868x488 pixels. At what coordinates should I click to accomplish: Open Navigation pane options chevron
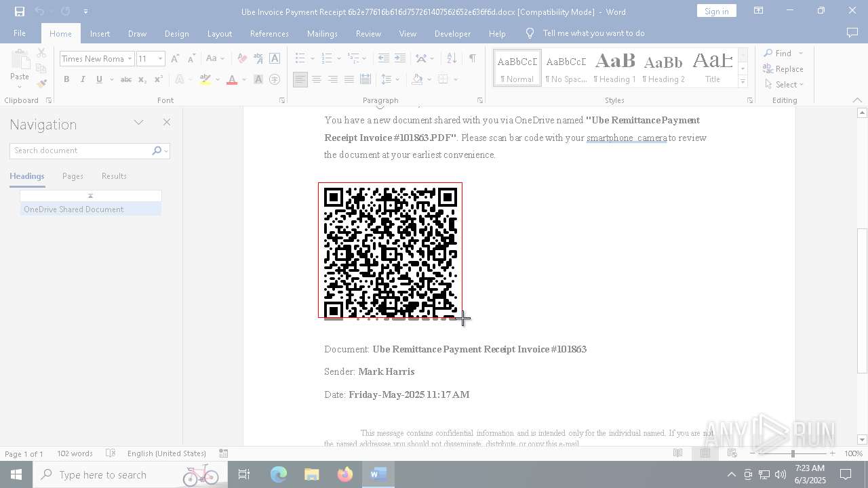(x=138, y=123)
